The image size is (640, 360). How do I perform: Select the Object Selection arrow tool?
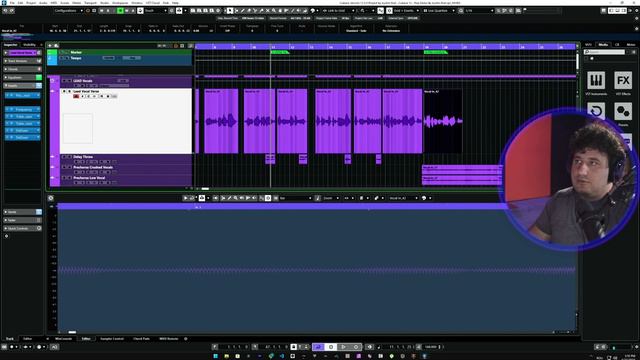click(x=230, y=11)
